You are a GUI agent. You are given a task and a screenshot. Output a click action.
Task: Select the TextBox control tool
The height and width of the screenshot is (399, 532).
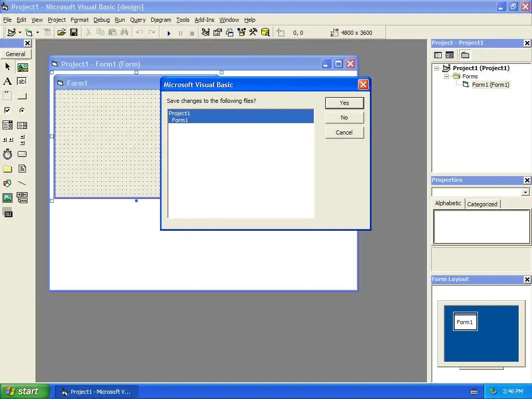pos(22,82)
